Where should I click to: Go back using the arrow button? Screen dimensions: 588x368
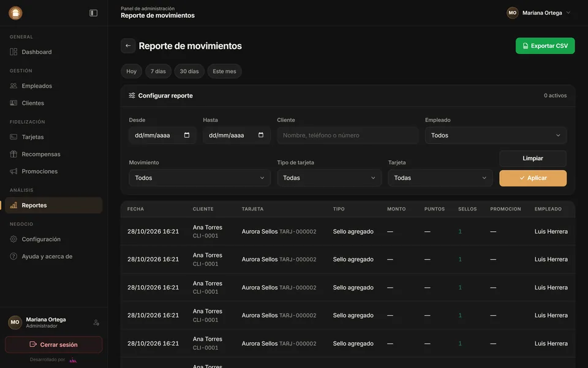128,46
